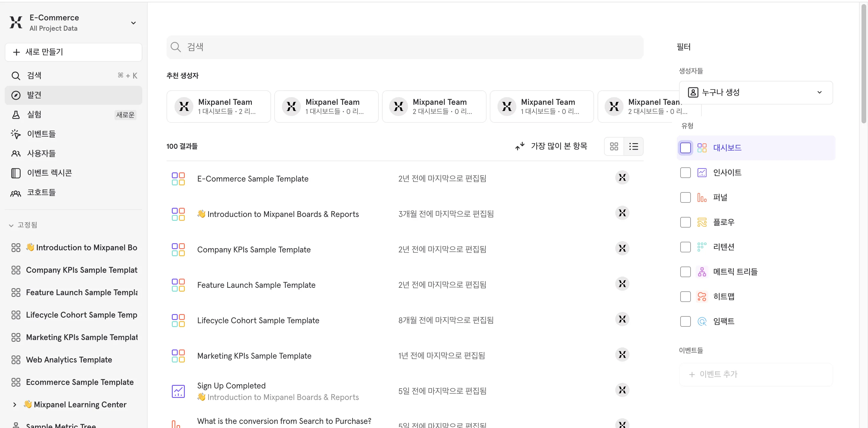Click dashboard icon of Feature Launch result row

click(x=178, y=285)
